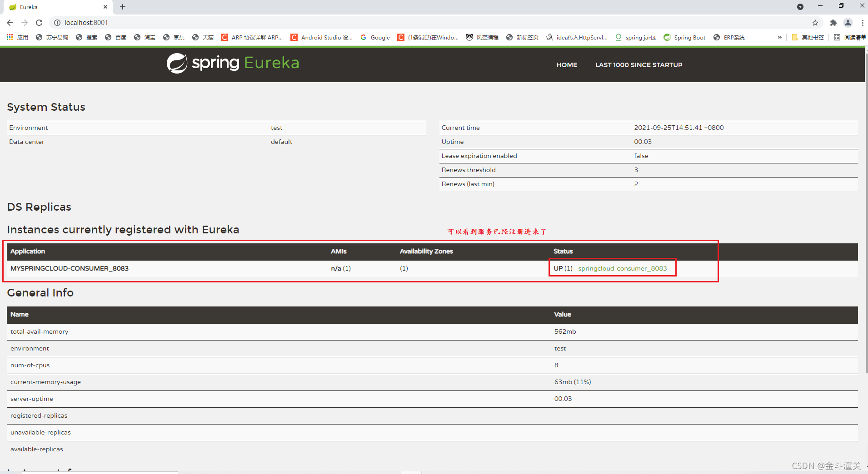Open the spring jar包 bookmark
The height and width of the screenshot is (474, 868).
pos(635,37)
